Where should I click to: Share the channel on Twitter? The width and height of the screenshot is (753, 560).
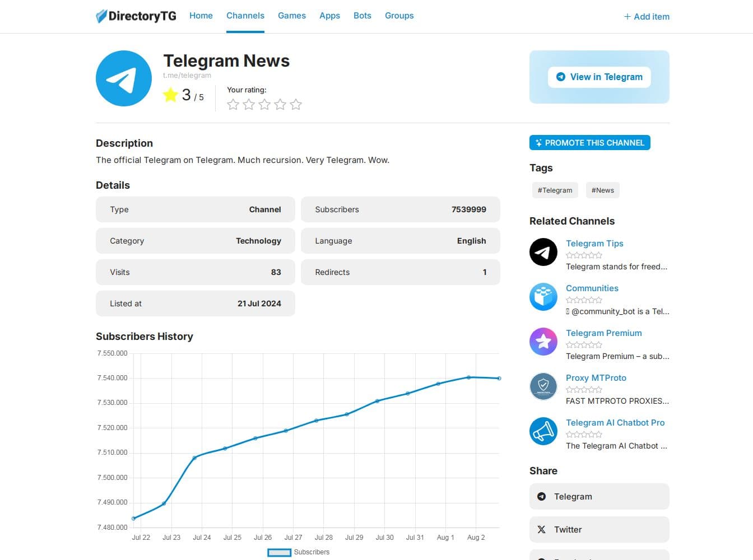pos(599,530)
